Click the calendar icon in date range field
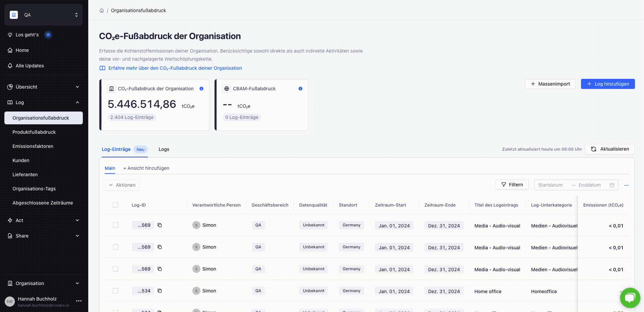644x312 pixels. (612, 185)
